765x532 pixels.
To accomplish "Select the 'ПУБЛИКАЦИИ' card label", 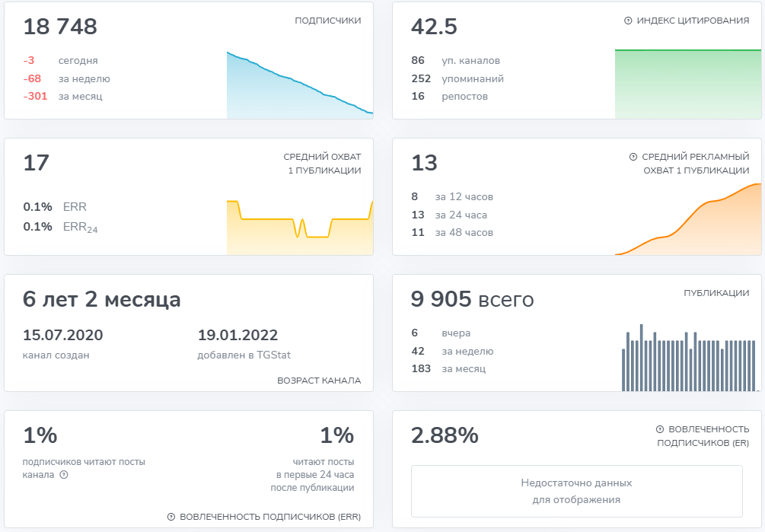I will click(x=716, y=293).
